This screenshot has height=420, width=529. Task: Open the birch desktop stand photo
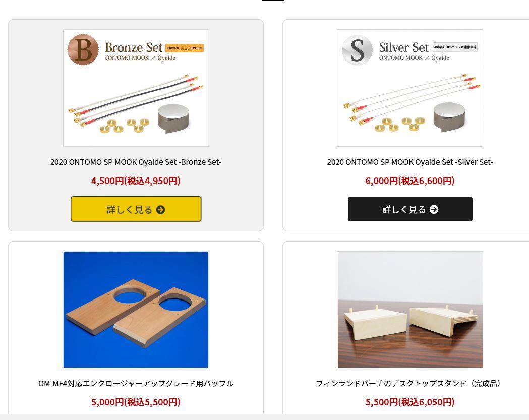(x=410, y=310)
